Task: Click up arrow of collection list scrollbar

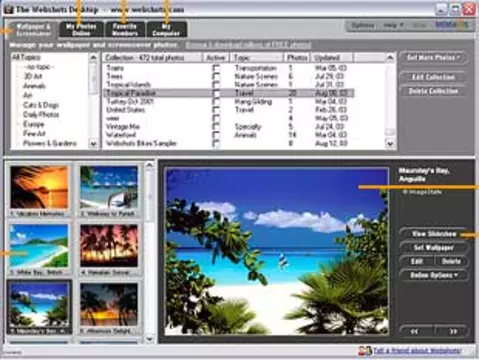Action: (390, 58)
